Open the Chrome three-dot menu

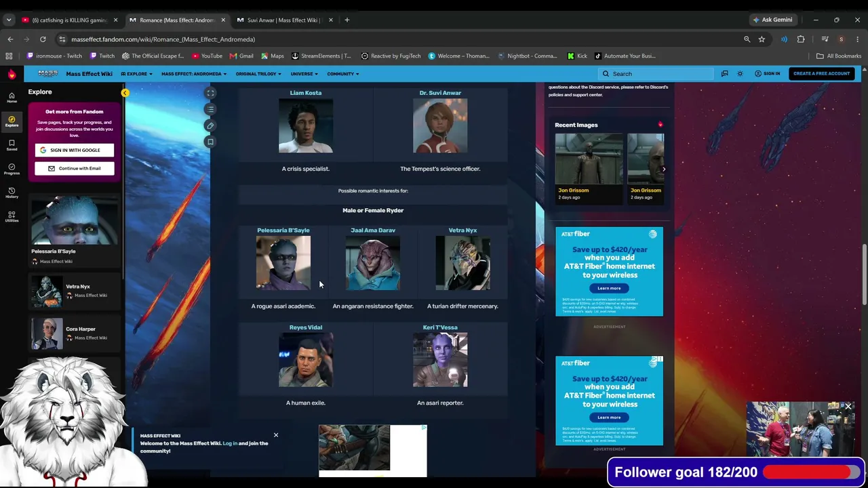(858, 39)
